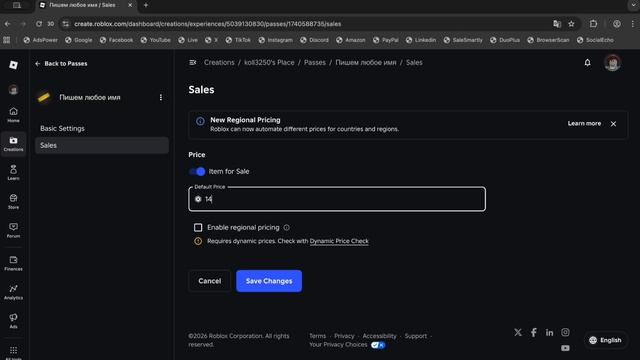Open AdsPower bookmark

click(x=40, y=40)
